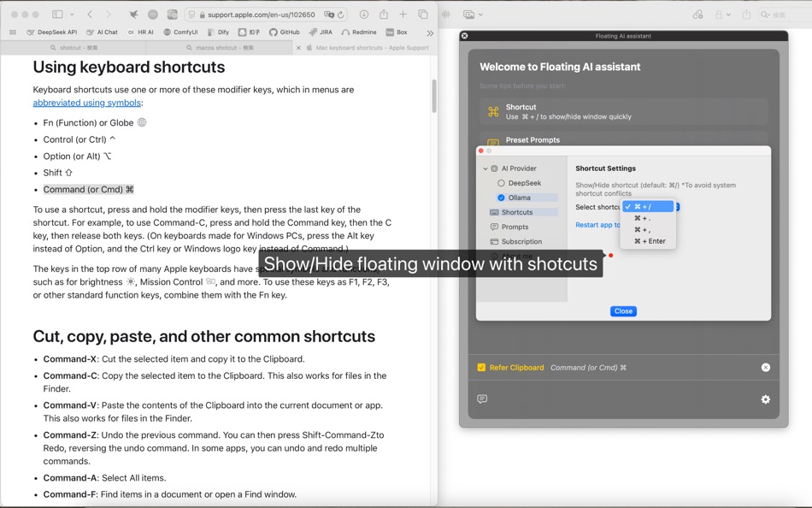Open Safari share icon
Image resolution: width=812 pixels, height=508 pixels.
point(384,15)
